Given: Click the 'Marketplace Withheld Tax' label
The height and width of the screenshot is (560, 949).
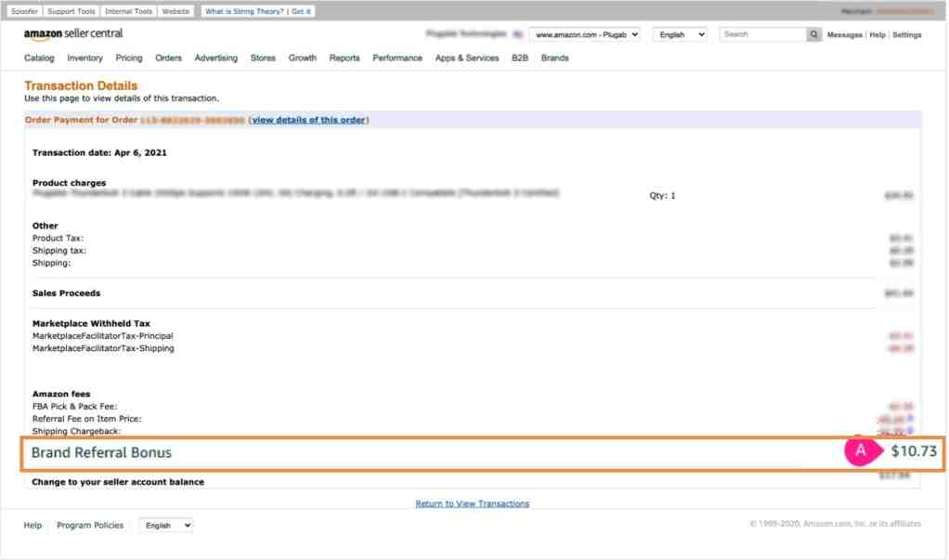Looking at the screenshot, I should [91, 323].
